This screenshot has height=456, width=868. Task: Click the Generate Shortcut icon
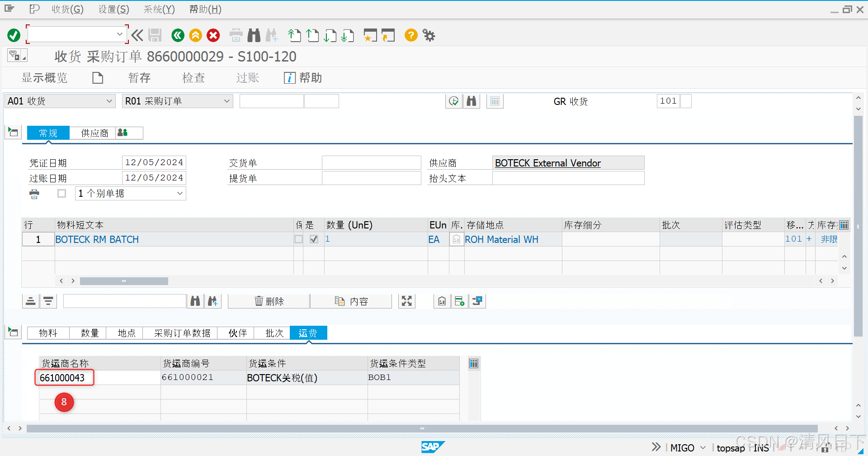tap(388, 35)
